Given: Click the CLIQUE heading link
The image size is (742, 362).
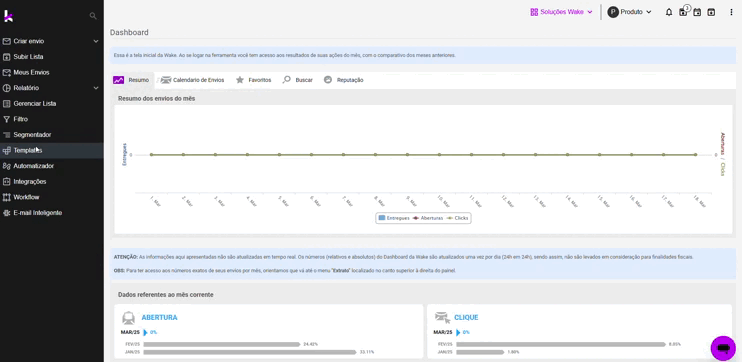Looking at the screenshot, I should 466,318.
